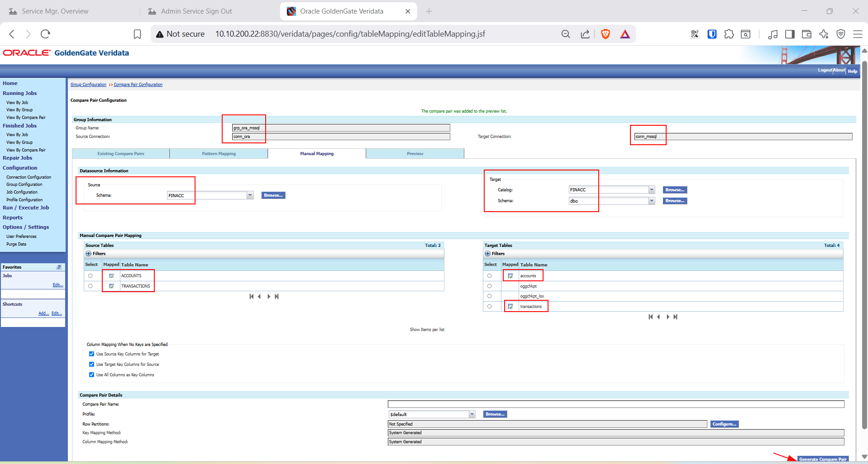Open the Target Catalog dropdown
Viewport: 868px width, 464px height.
tap(652, 190)
